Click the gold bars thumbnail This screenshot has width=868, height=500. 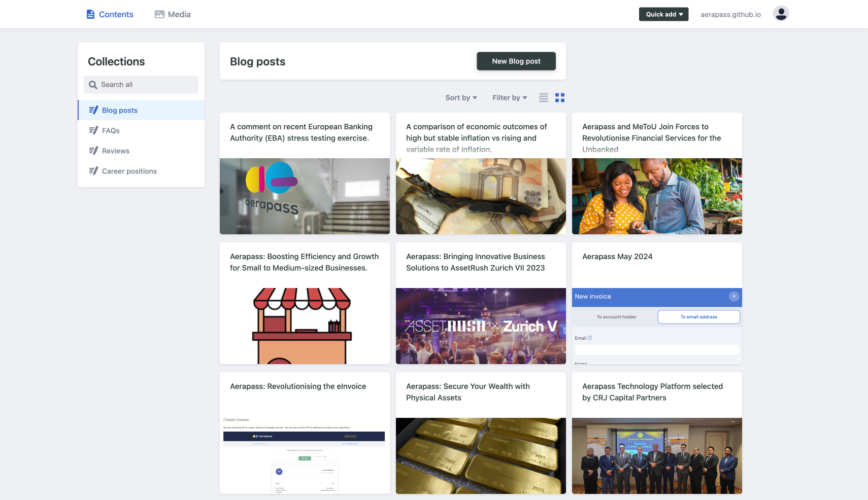[x=481, y=456]
